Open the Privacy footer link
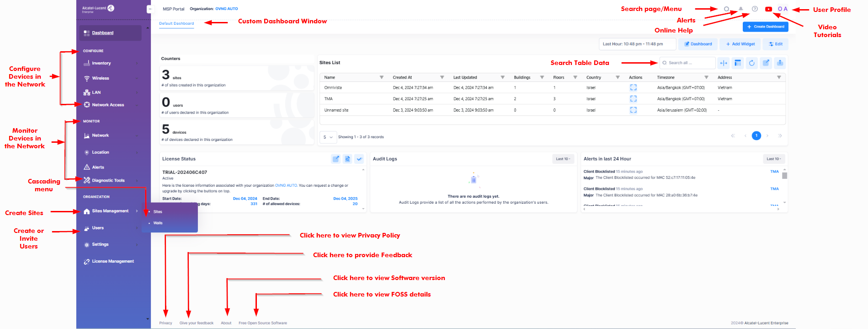Image resolution: width=868 pixels, height=329 pixels. (165, 323)
